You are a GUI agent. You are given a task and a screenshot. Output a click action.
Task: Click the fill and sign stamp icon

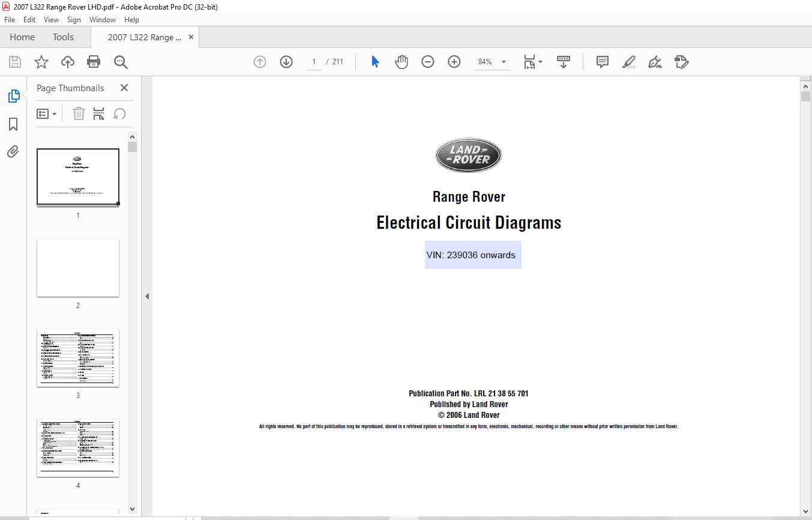pos(682,62)
